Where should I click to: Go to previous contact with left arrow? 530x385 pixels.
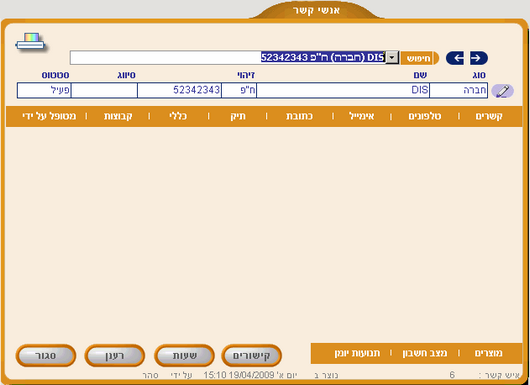[x=455, y=58]
